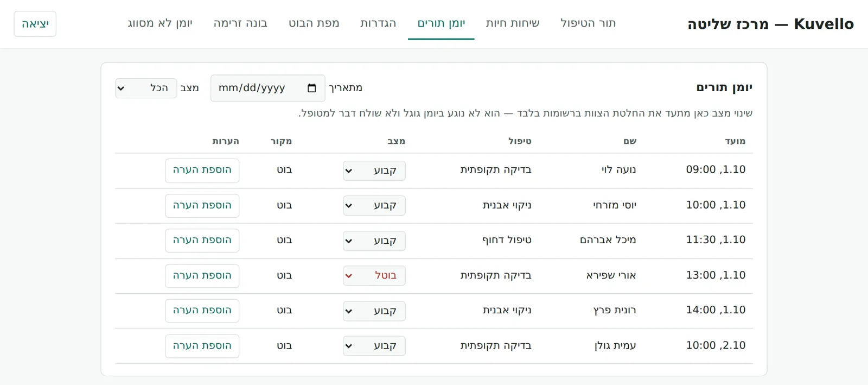
Task: Select the 1.10, 09:00 time cell
Action: click(x=716, y=170)
